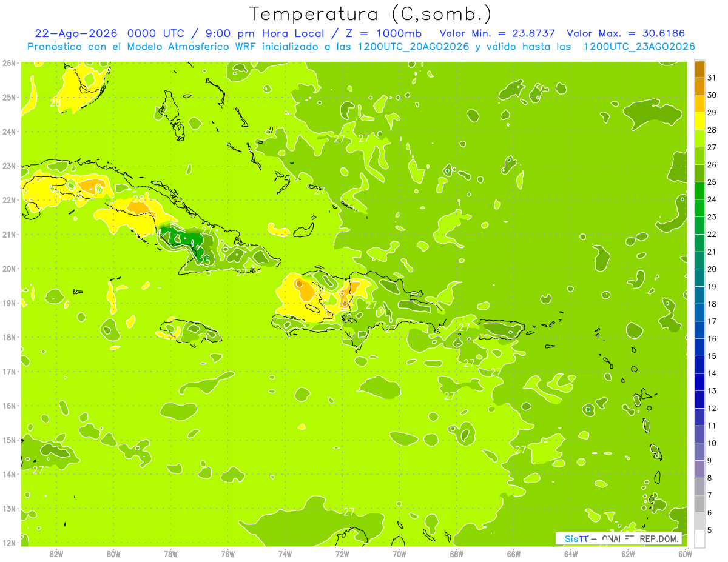Click the 25N latitude axis label
Screen dimensions: 728x562
(x=8, y=97)
